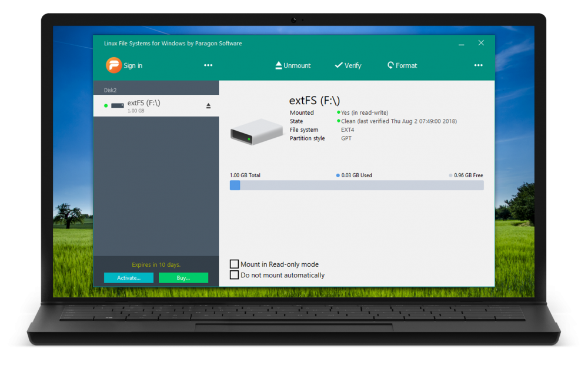Screen dimensions: 588x368
Task: Minimize the Linux File Systems window
Action: [x=460, y=43]
